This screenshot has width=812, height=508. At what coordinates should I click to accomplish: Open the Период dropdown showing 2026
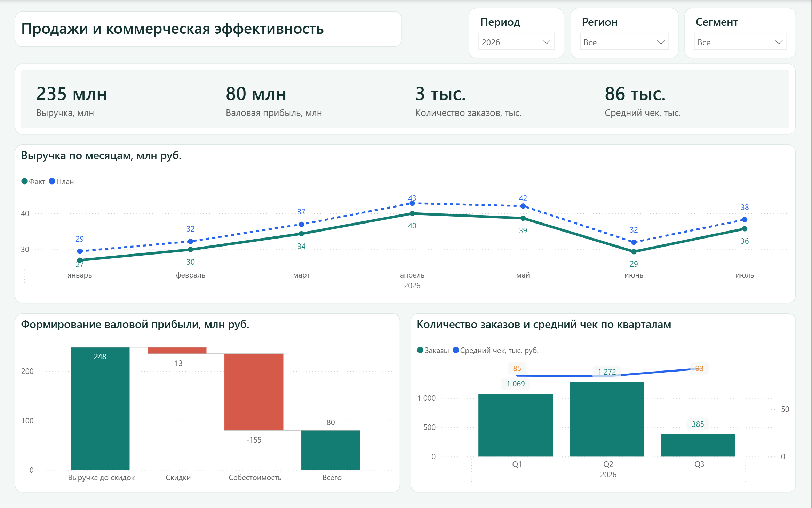516,42
